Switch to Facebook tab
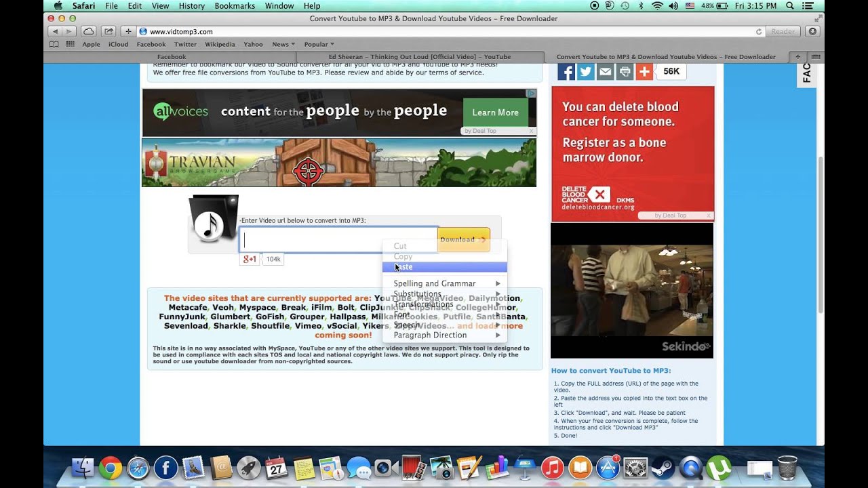 (172, 57)
